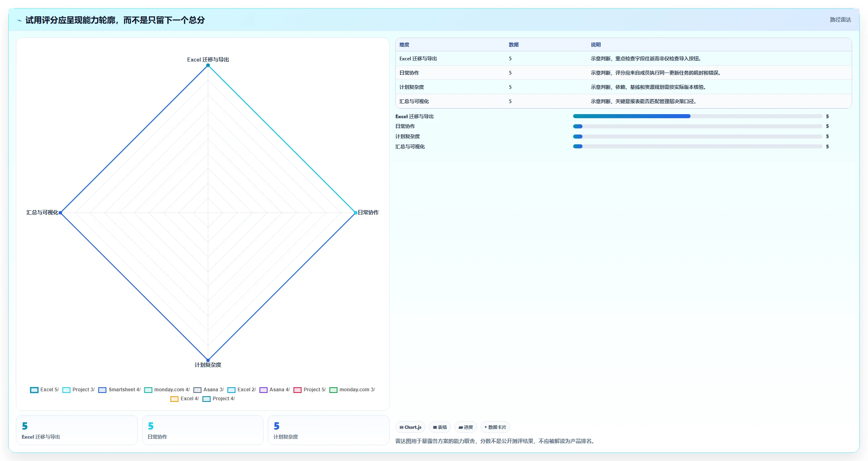Click the Chart.js chip

pos(410,427)
